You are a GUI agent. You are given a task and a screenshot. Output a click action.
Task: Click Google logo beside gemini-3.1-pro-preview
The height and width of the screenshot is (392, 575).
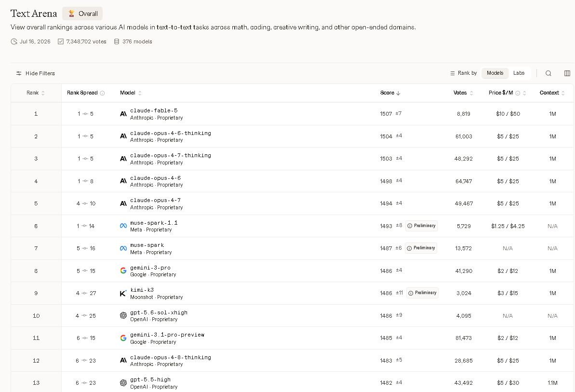(x=123, y=338)
